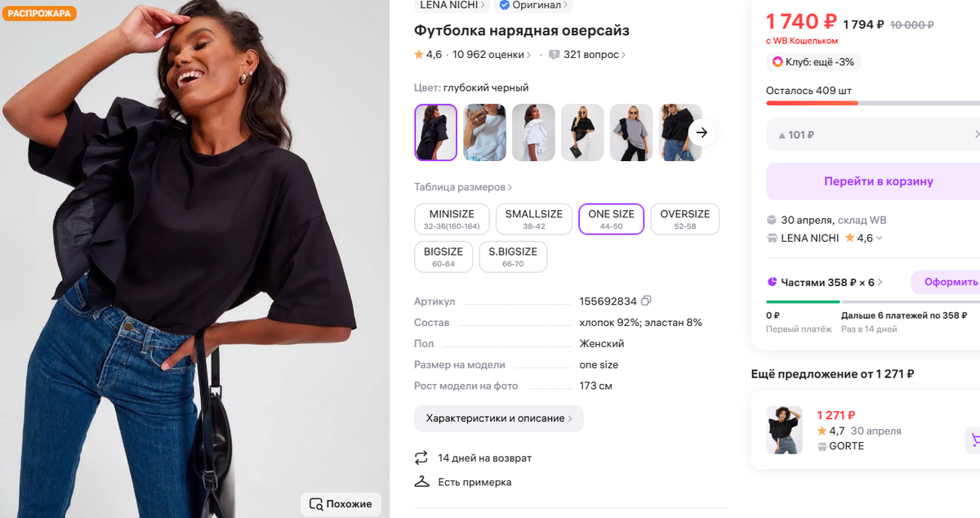Expand «Характеристики и описание»
Image resolution: width=980 pixels, height=518 pixels.
pyautogui.click(x=498, y=418)
